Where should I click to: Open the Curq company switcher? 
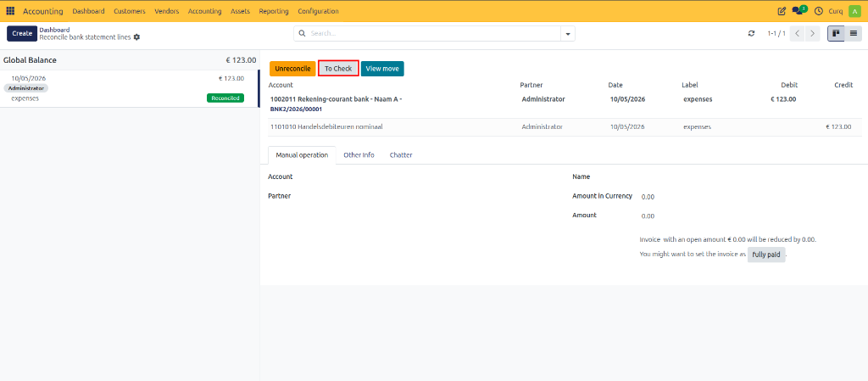pos(835,11)
